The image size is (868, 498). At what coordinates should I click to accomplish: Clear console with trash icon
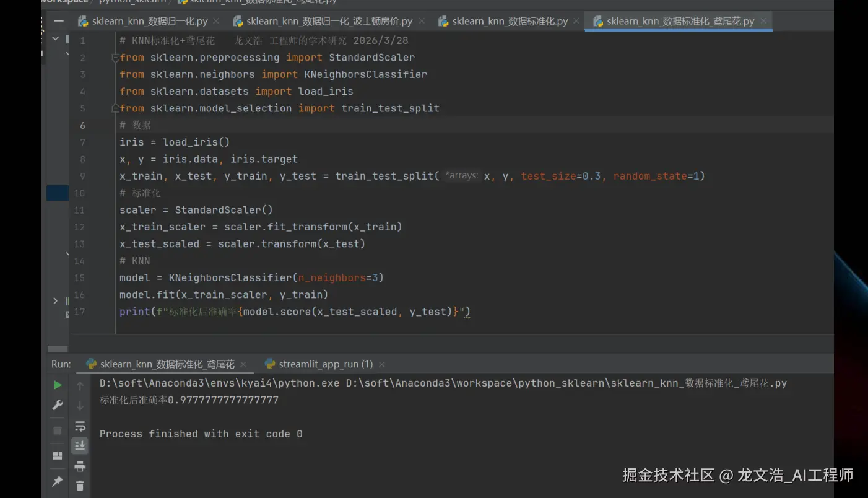coord(80,486)
